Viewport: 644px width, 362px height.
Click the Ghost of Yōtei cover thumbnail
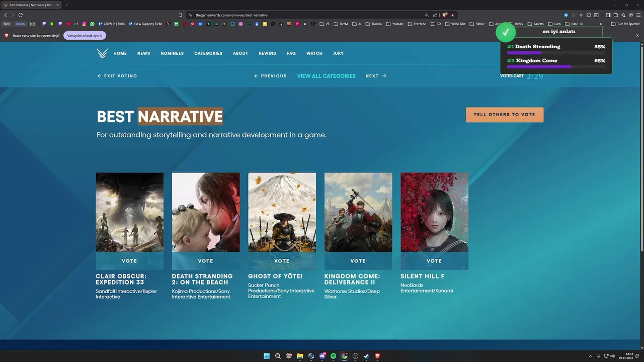(282, 212)
